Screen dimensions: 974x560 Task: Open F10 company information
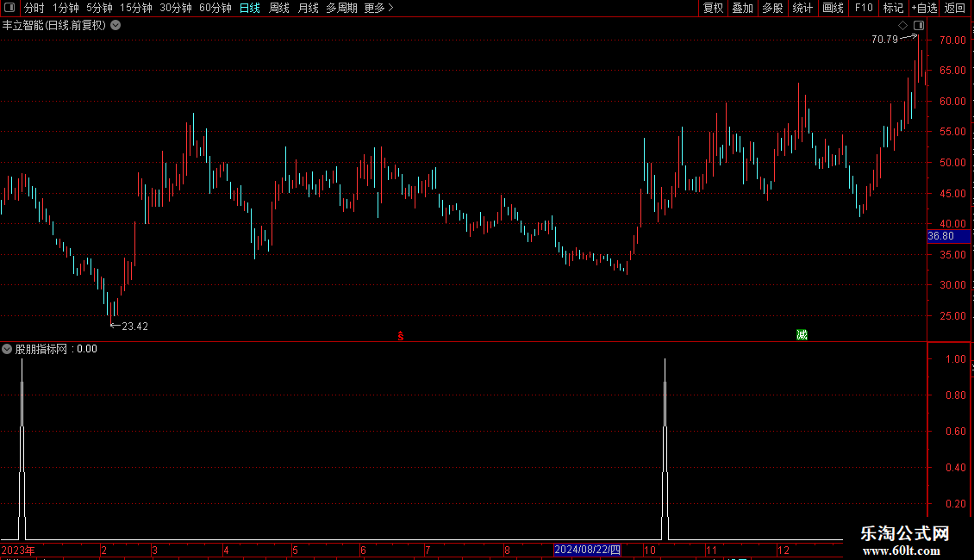tap(864, 8)
